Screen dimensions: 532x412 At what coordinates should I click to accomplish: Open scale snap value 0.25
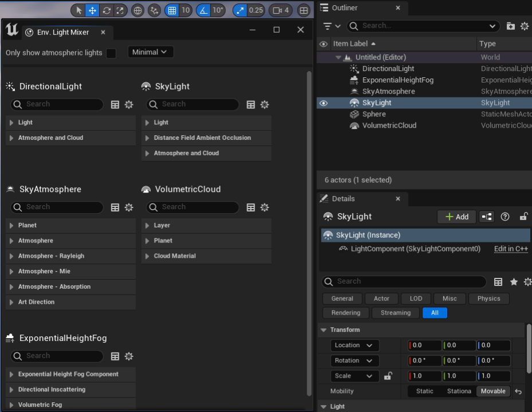point(256,10)
